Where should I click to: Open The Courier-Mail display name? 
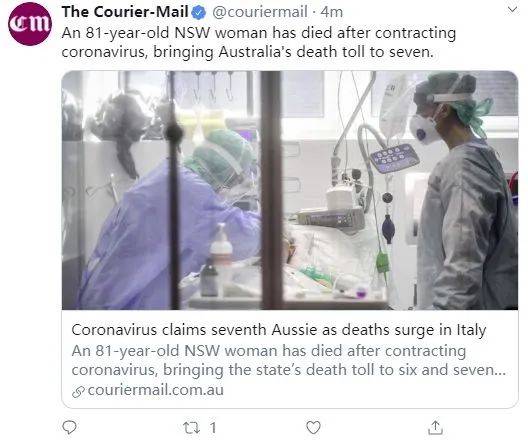pyautogui.click(x=125, y=12)
